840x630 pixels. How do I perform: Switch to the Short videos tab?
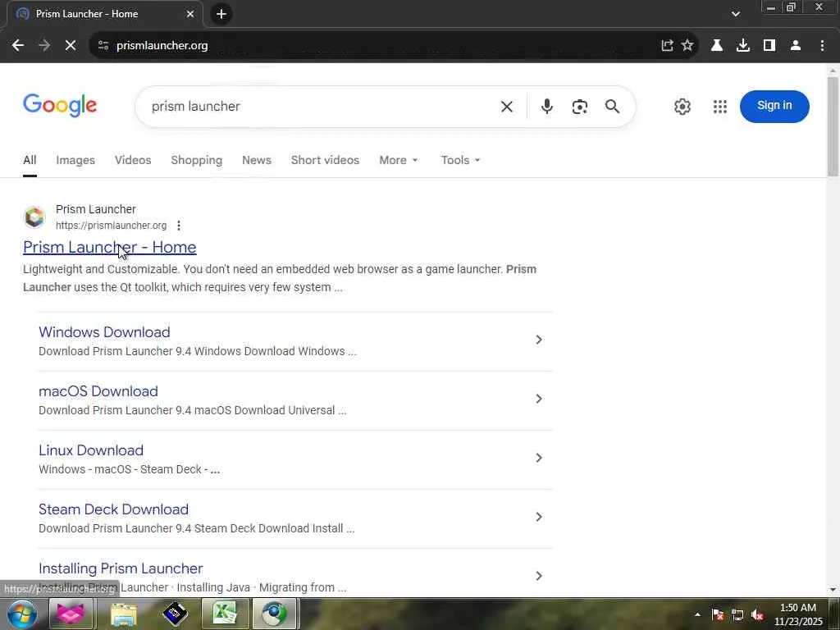point(325,160)
